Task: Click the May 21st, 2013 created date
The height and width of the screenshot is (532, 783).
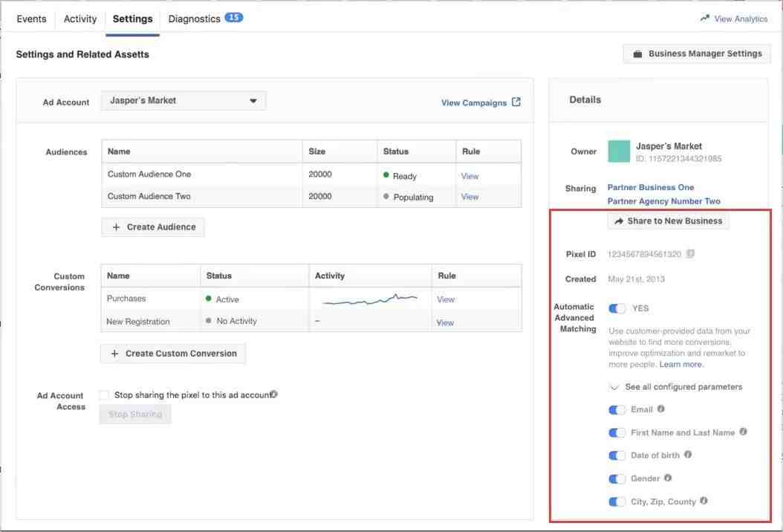Action: tap(636, 279)
